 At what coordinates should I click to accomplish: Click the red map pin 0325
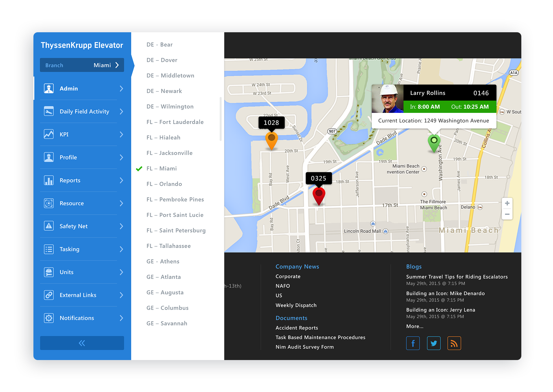click(x=319, y=196)
